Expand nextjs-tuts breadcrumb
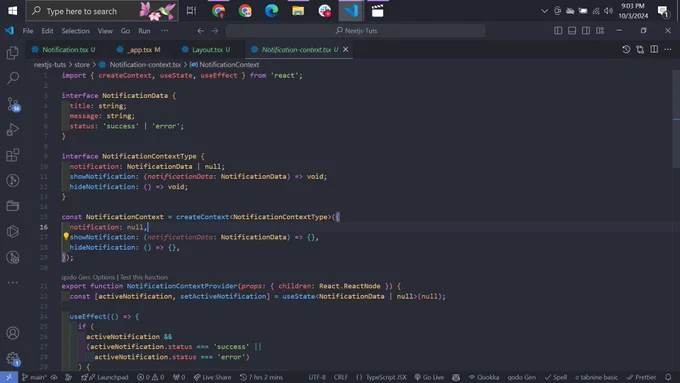Screen dimensions: 680x383 [x=50, y=65]
